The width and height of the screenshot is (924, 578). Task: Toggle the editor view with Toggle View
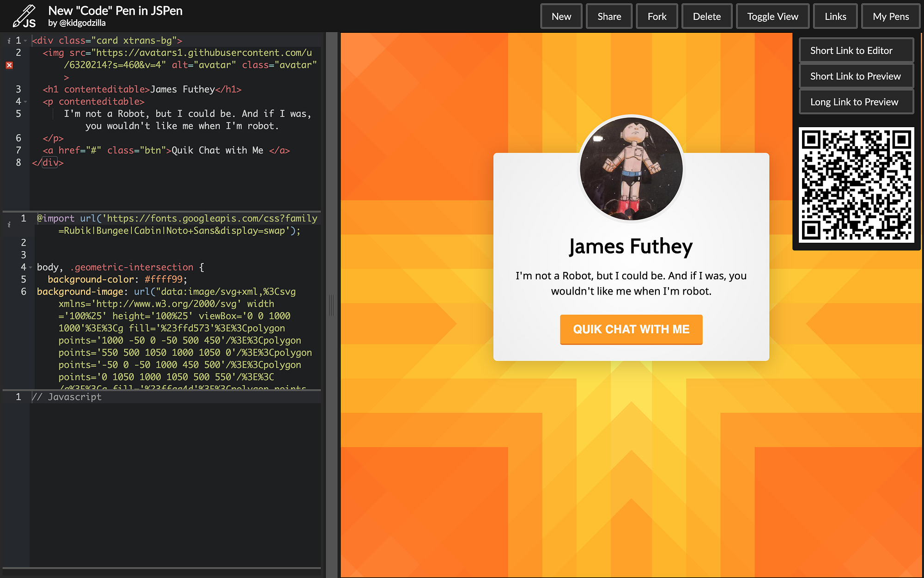772,16
